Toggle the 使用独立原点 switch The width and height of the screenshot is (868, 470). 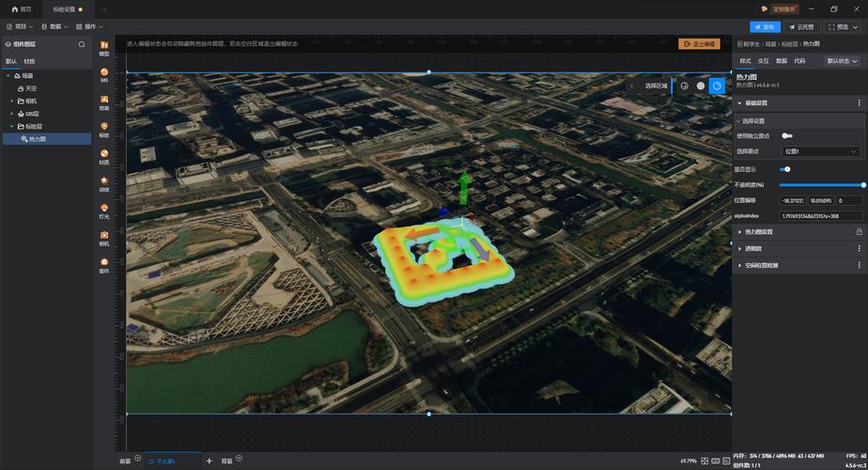click(x=786, y=135)
